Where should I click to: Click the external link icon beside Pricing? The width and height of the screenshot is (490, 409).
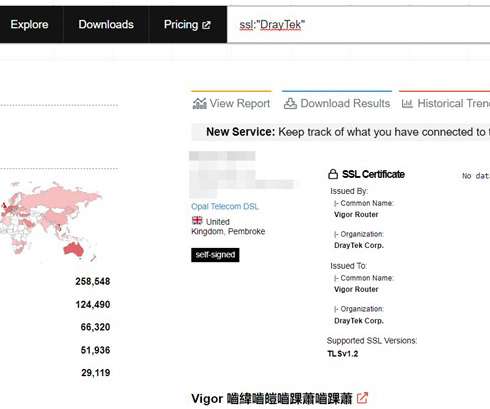pos(206,25)
